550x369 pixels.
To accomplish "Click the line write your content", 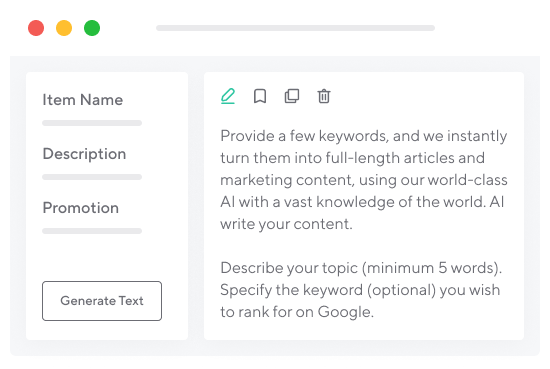I will [286, 224].
